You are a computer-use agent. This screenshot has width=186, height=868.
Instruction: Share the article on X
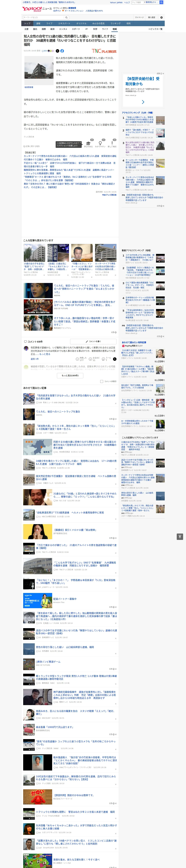point(57,51)
